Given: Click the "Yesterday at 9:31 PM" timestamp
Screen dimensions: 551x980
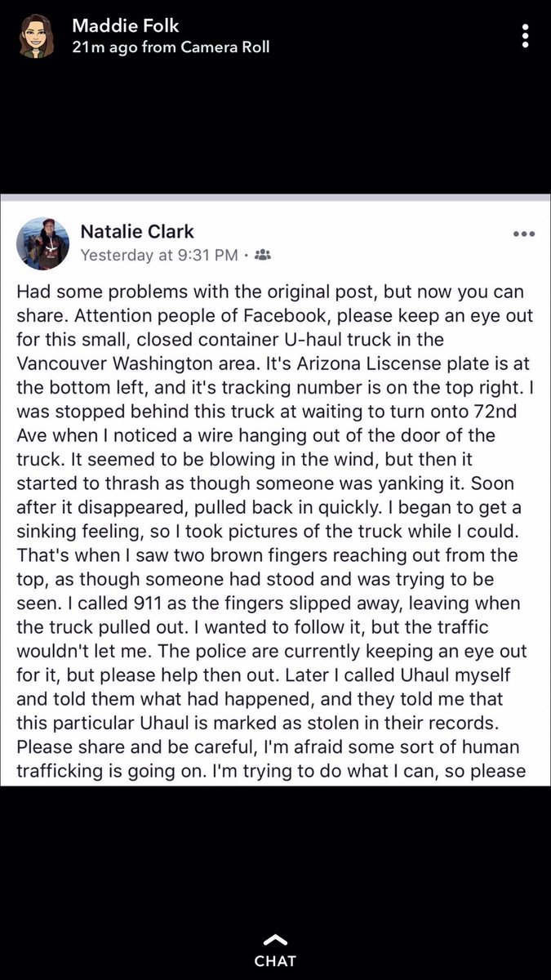Looking at the screenshot, I should coord(158,255).
